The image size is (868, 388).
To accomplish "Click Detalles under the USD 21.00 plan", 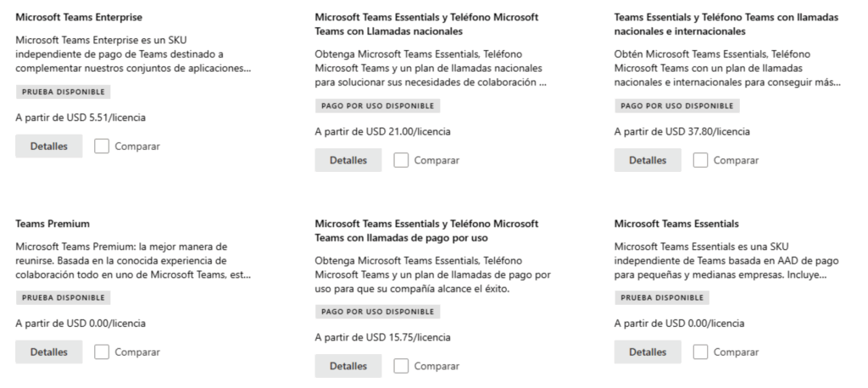I will pyautogui.click(x=348, y=160).
